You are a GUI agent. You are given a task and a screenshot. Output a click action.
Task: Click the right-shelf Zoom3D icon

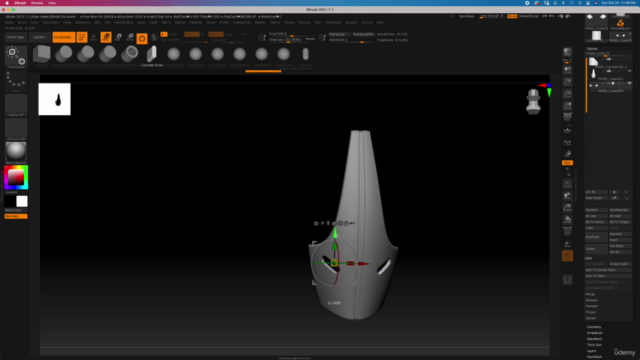point(567,208)
